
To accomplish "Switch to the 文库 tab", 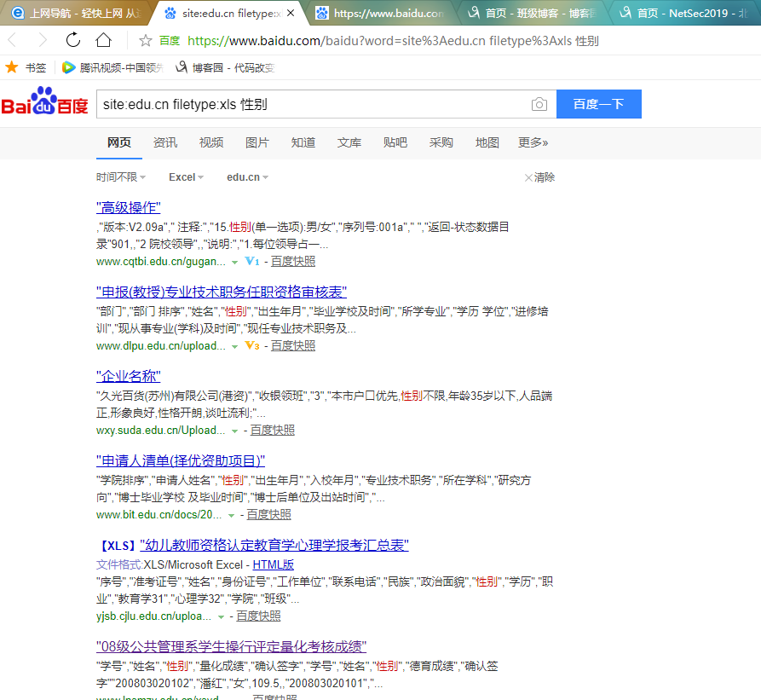I will click(349, 142).
